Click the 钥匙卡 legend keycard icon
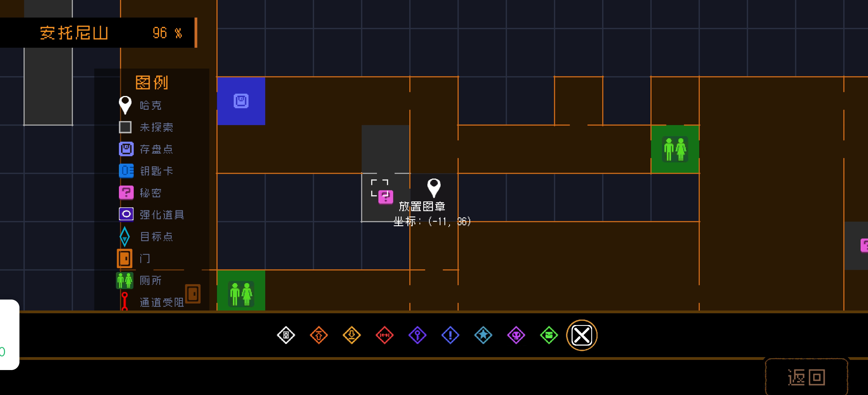This screenshot has height=395, width=868. pyautogui.click(x=126, y=171)
